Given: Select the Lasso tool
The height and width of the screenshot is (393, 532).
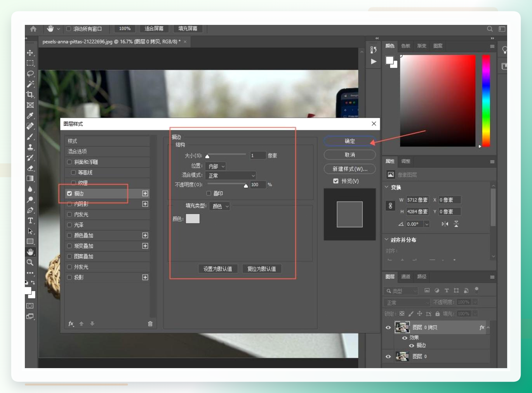Looking at the screenshot, I should coord(30,73).
